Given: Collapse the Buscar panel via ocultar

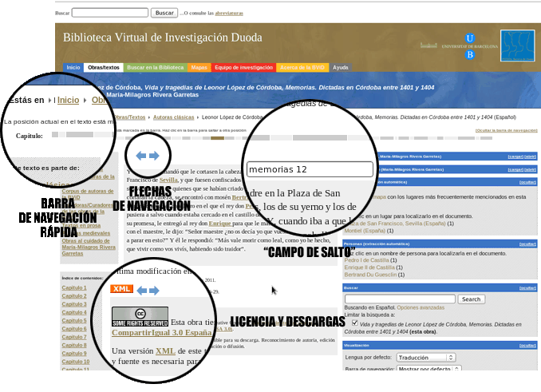Looking at the screenshot, I should [527, 287].
